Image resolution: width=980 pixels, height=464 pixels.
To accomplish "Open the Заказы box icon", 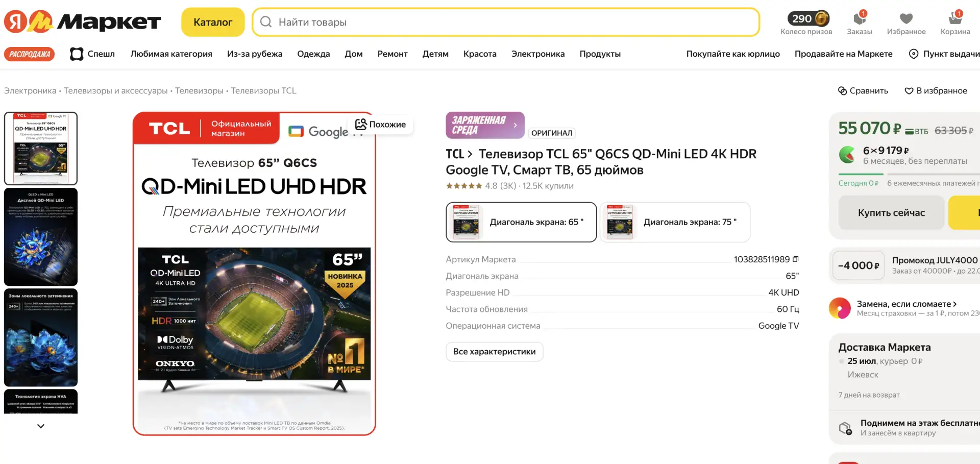I will click(x=860, y=18).
